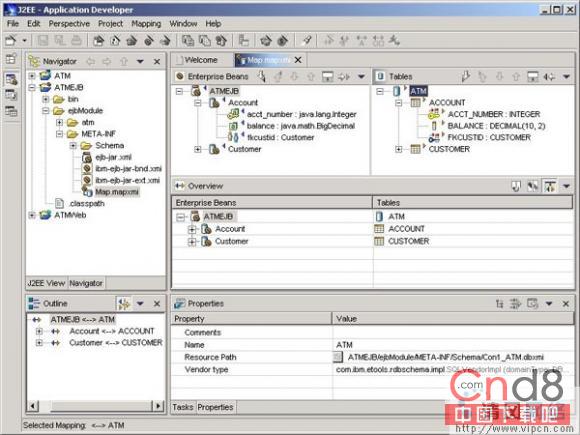Expand Customer bean in Enterprise Beans pane
580x435 pixels.
198,149
